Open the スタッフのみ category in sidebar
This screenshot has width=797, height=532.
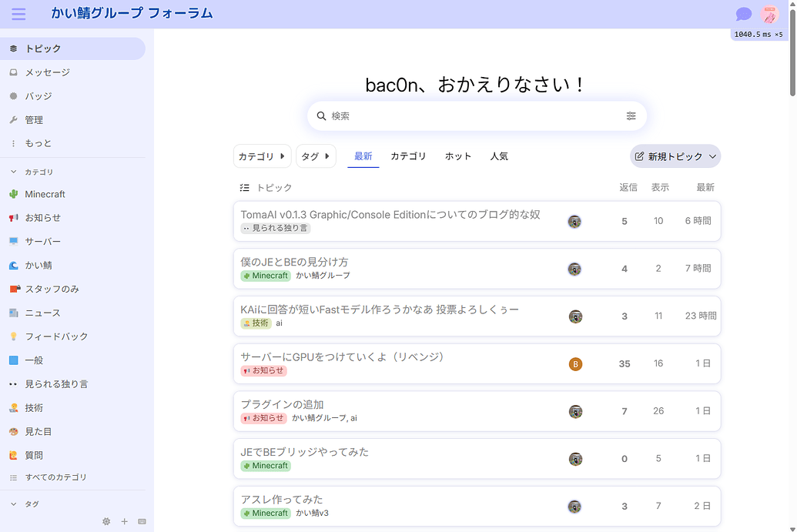[x=52, y=289]
